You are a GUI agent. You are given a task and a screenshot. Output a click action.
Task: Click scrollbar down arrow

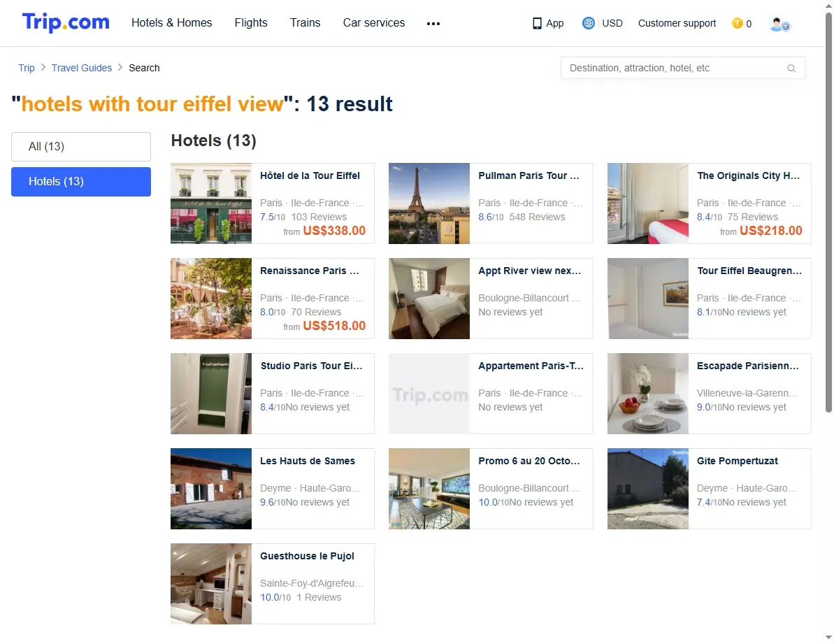click(828, 638)
